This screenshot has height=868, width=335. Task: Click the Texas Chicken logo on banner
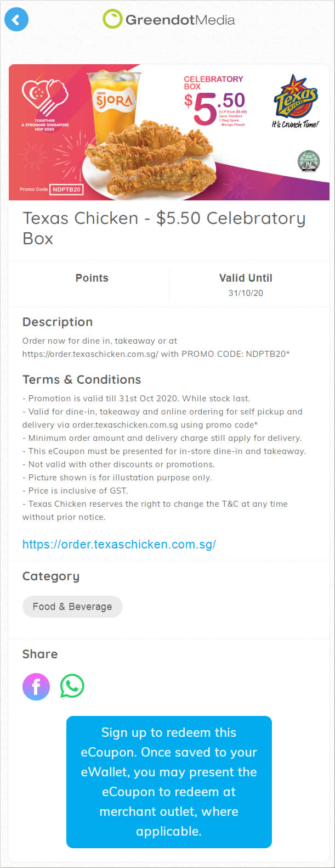pyautogui.click(x=296, y=102)
